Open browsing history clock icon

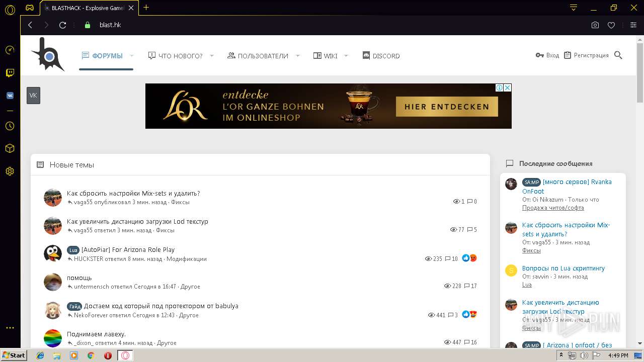[10, 126]
